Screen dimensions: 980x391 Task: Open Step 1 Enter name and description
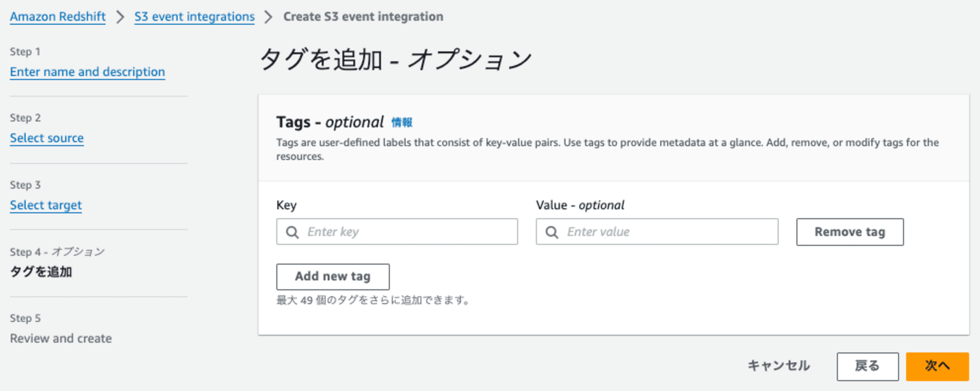(x=87, y=72)
